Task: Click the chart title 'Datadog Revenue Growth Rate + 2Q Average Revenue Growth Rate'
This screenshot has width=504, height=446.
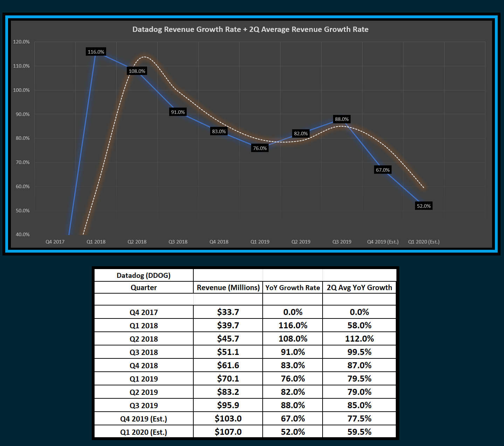Action: [250, 29]
